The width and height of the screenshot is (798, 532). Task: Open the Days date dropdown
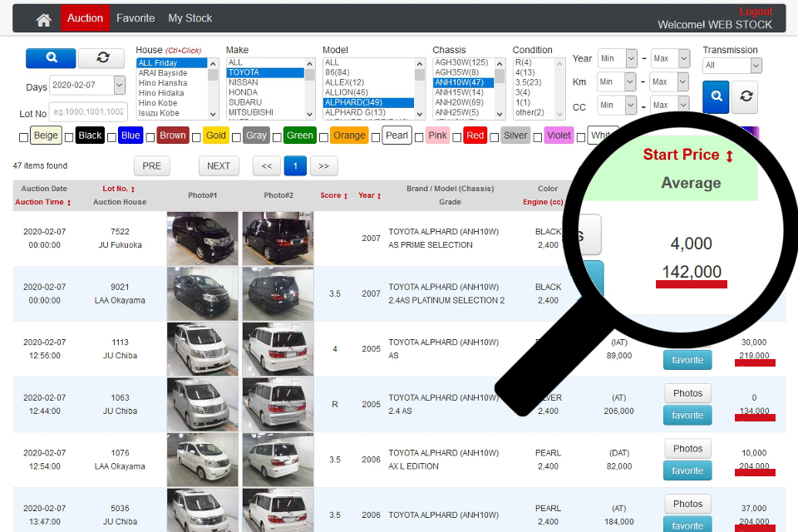(x=120, y=86)
